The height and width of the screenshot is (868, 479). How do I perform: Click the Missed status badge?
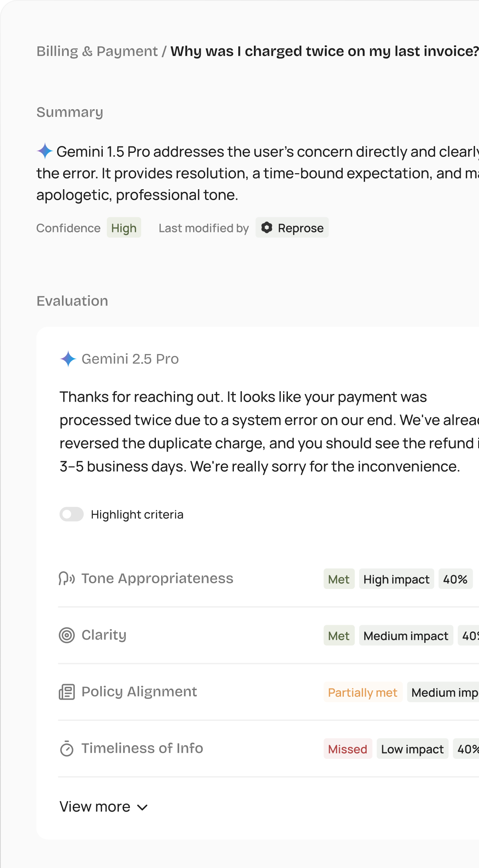coord(347,749)
